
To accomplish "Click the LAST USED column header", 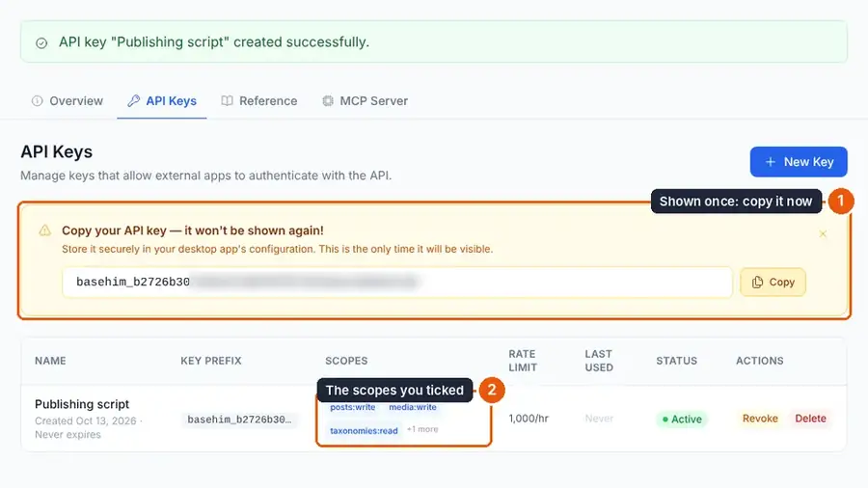I will coord(599,361).
